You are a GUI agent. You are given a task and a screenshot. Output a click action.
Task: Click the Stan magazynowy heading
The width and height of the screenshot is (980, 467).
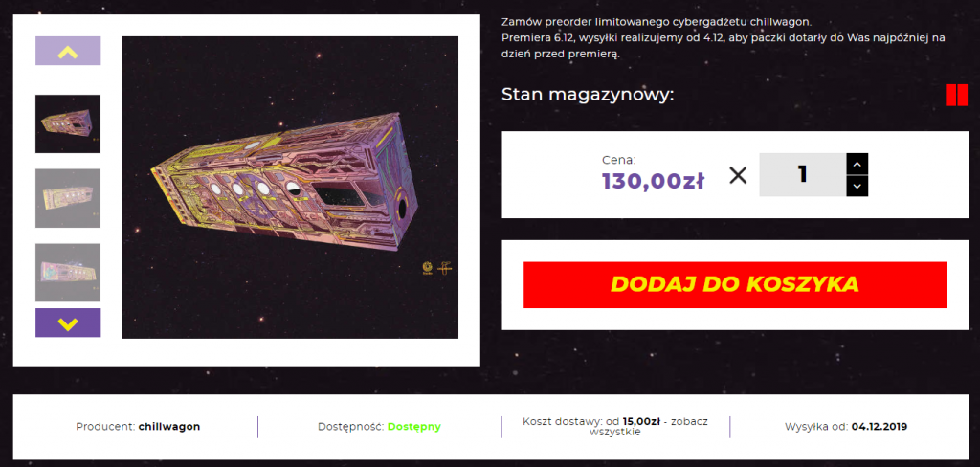click(x=588, y=95)
